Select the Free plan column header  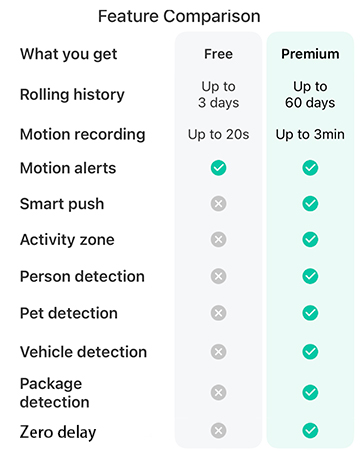pyautogui.click(x=218, y=54)
